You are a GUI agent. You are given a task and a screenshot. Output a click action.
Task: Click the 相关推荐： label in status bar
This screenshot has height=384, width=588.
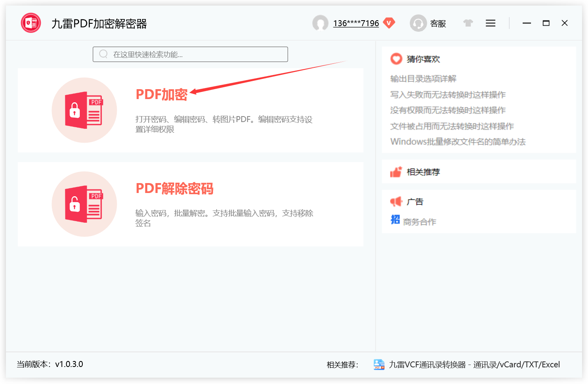[x=343, y=365]
